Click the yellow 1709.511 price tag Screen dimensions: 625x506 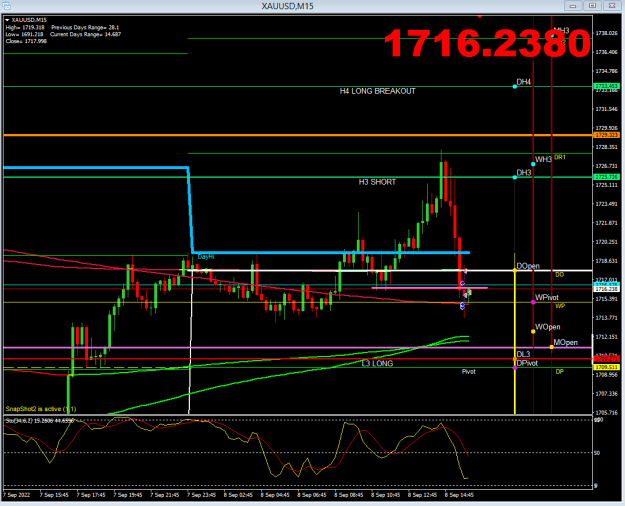(x=606, y=367)
